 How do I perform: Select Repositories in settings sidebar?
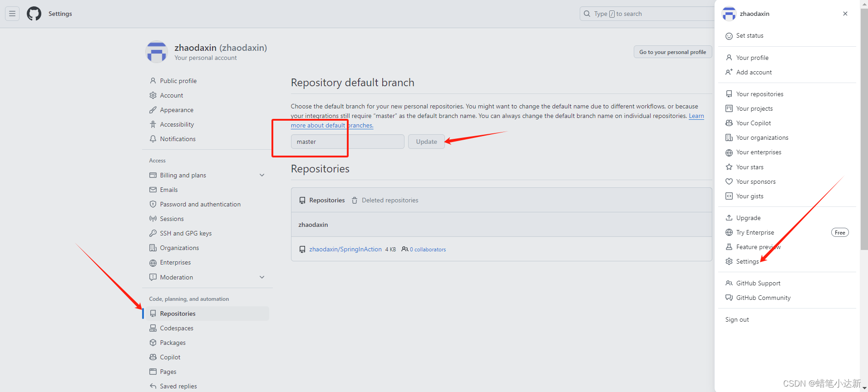pos(207,314)
